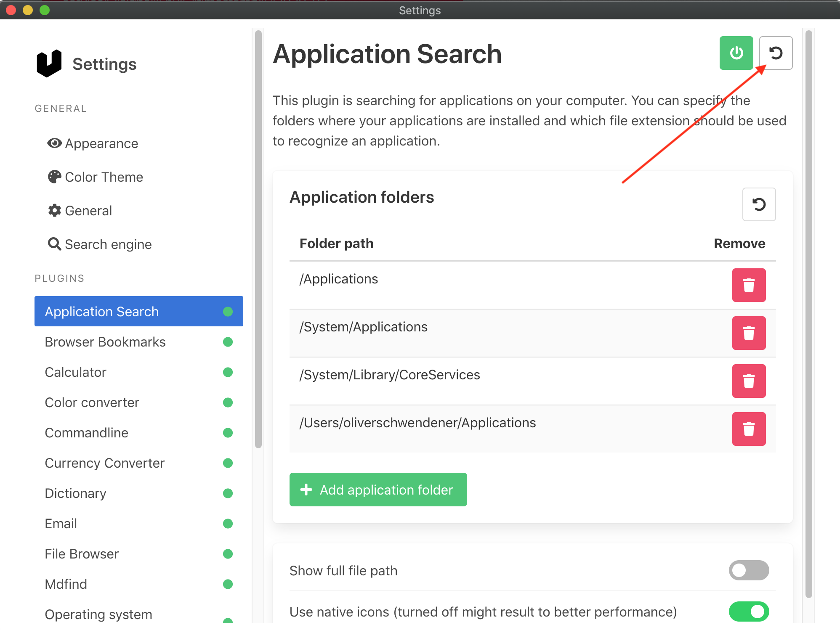
Task: Click the General gear icon
Action: pos(54,210)
